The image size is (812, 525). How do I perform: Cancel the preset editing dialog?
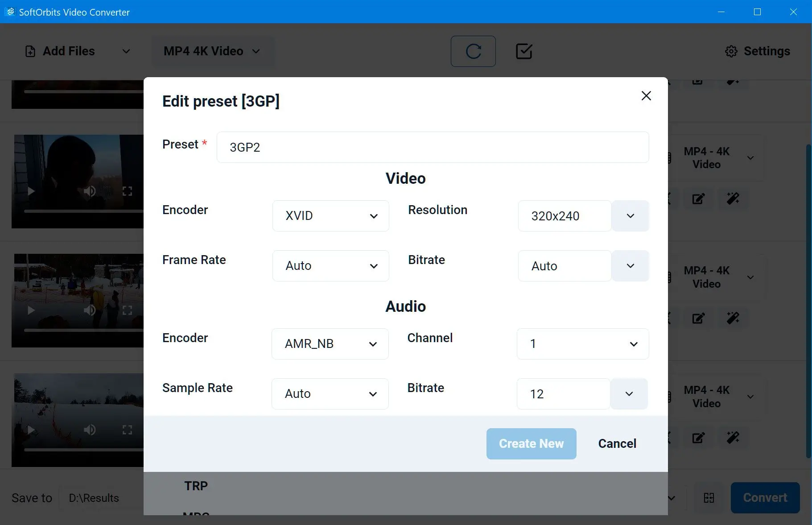(617, 444)
